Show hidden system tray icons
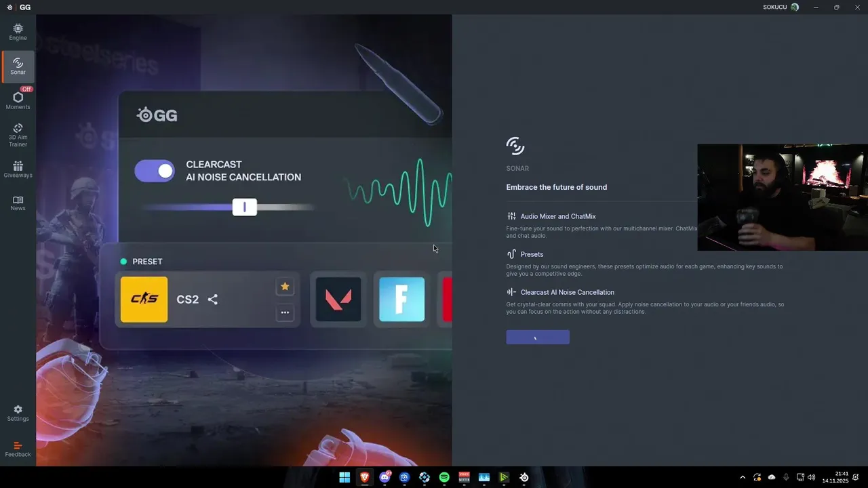868x488 pixels. (x=743, y=477)
